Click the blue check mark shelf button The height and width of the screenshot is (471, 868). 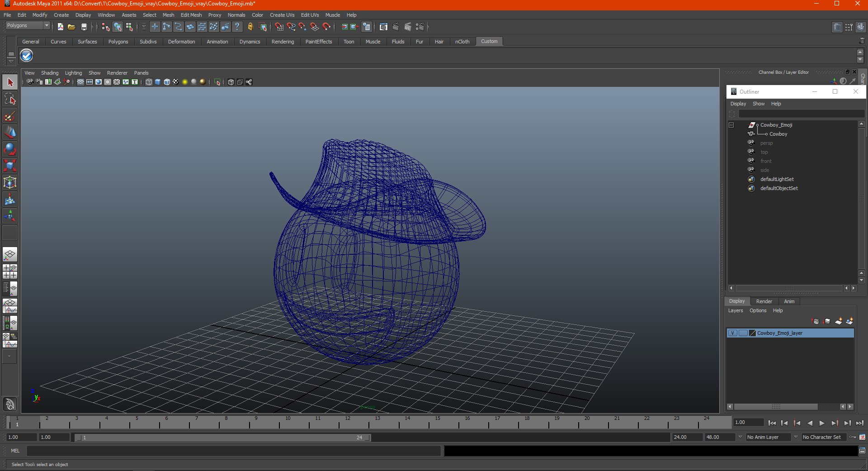tap(27, 56)
